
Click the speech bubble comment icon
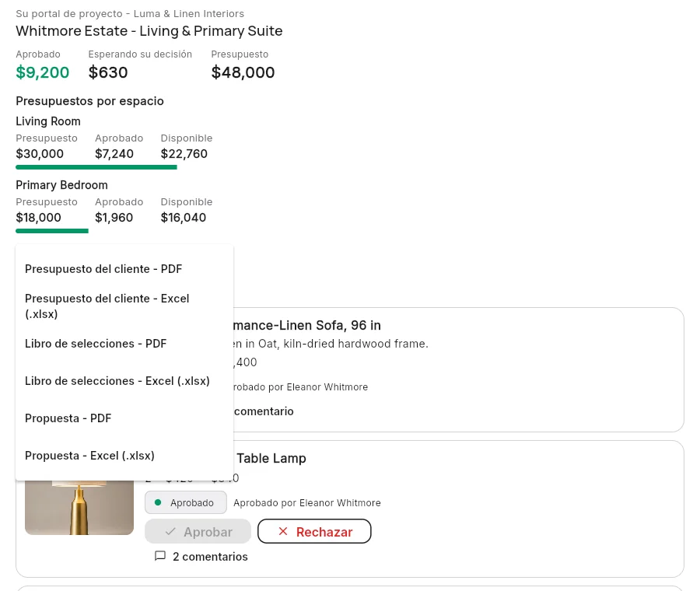[x=159, y=556]
